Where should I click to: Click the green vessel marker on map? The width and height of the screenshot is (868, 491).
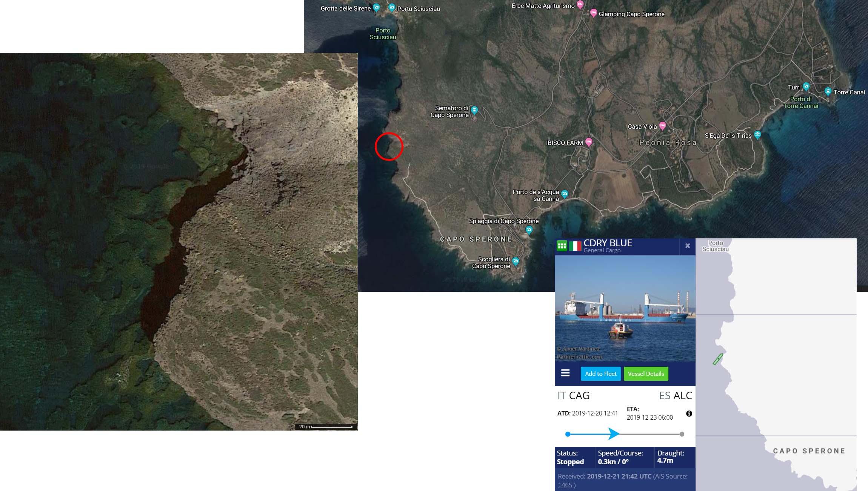click(x=717, y=359)
